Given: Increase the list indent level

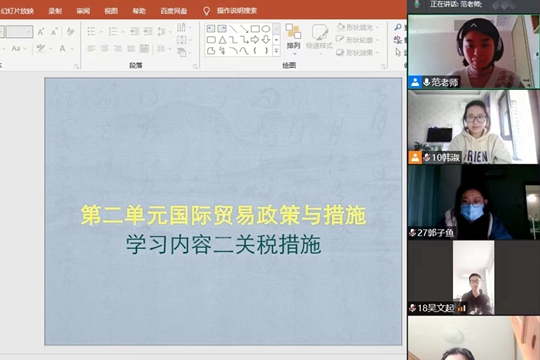Looking at the screenshot, I should click(148, 32).
